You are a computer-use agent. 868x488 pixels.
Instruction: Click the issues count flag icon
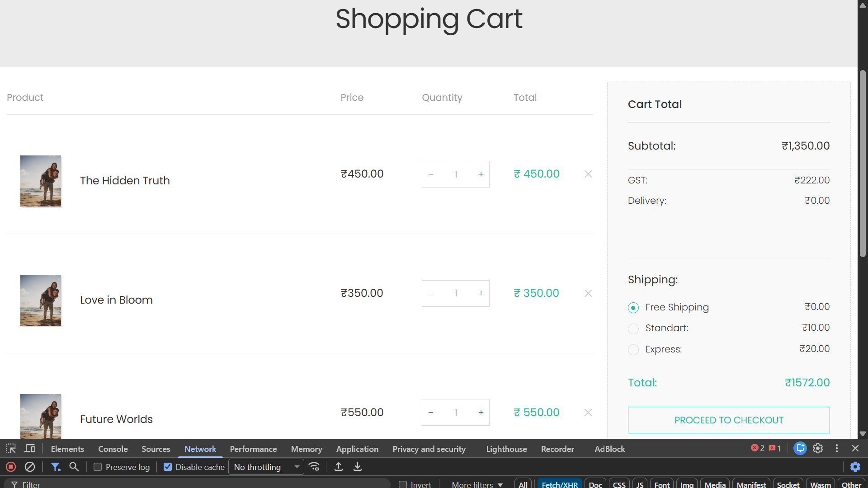click(x=775, y=448)
